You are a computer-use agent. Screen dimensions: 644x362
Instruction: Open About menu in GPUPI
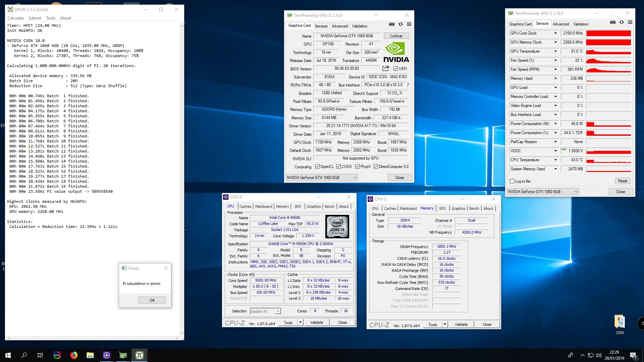(x=65, y=18)
